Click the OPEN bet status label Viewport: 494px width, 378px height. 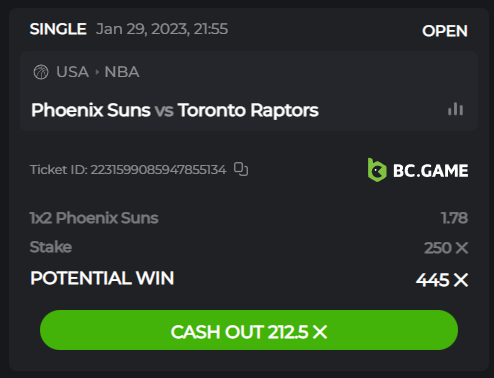coord(445,31)
